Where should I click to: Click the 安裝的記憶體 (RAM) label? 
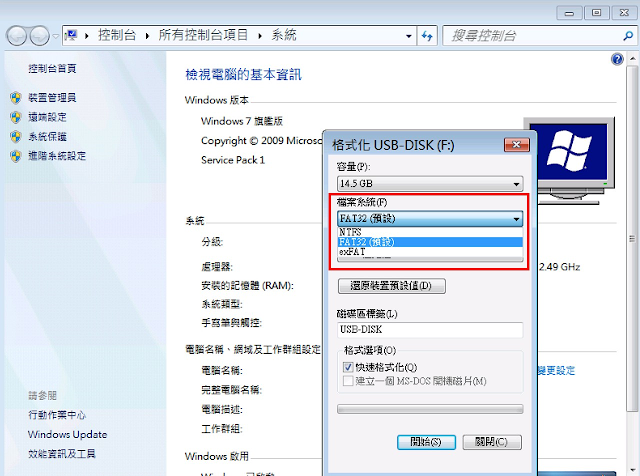[247, 286]
